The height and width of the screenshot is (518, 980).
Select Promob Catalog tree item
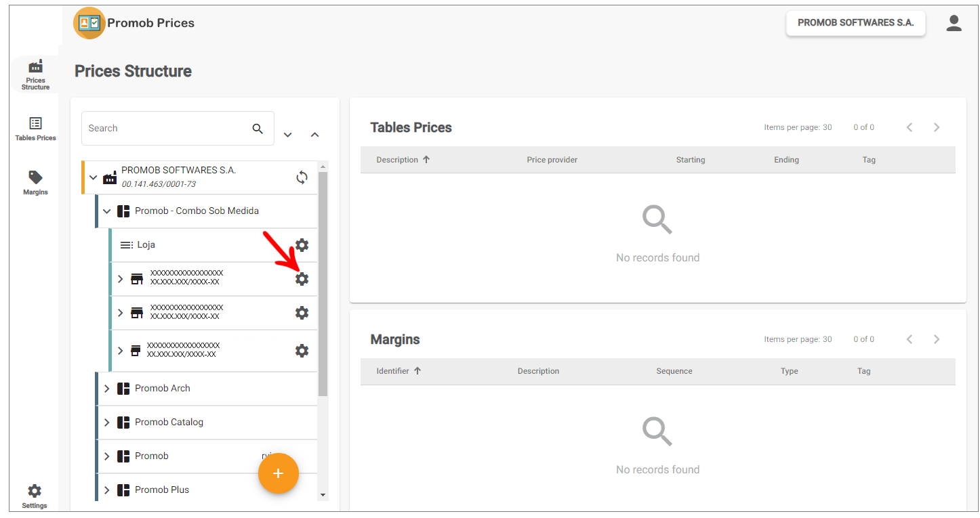pos(206,423)
